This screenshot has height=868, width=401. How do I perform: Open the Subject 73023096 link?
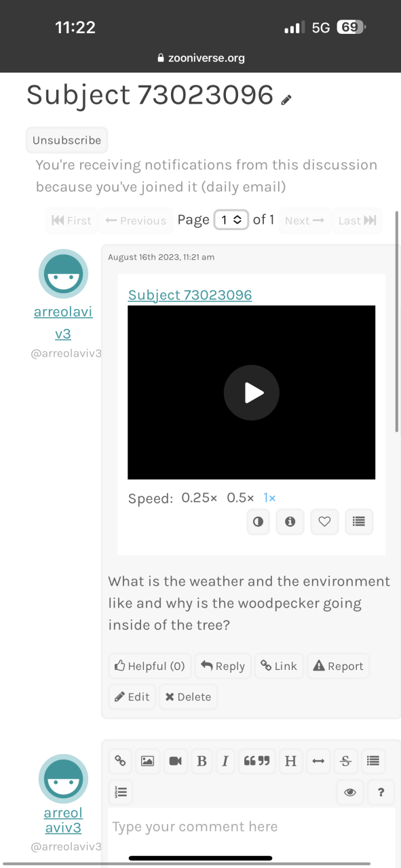(x=190, y=295)
